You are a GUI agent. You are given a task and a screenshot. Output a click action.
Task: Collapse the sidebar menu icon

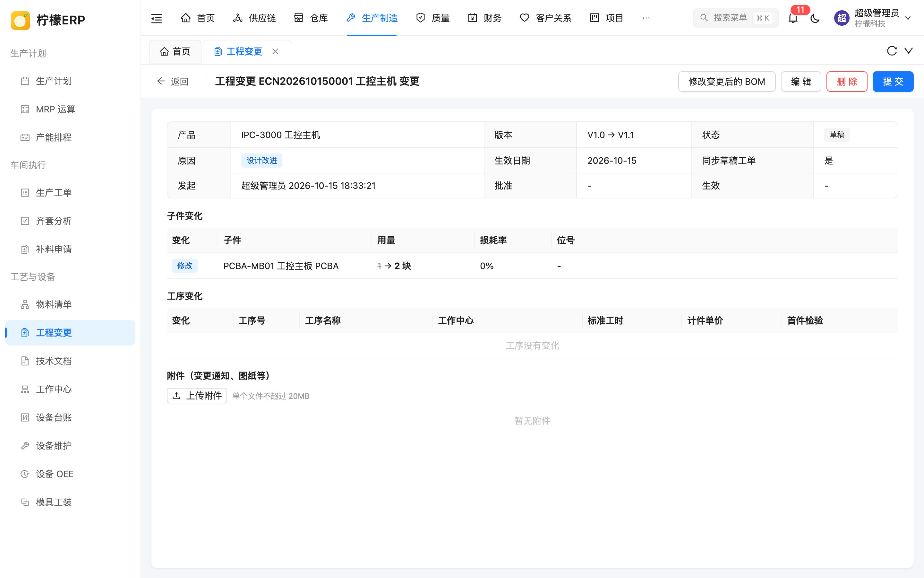(x=157, y=18)
